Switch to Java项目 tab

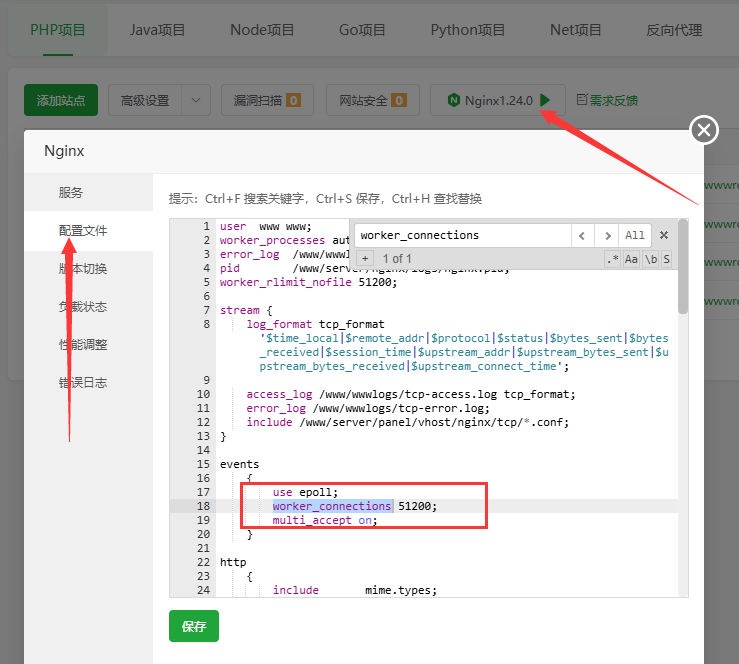pyautogui.click(x=157, y=30)
